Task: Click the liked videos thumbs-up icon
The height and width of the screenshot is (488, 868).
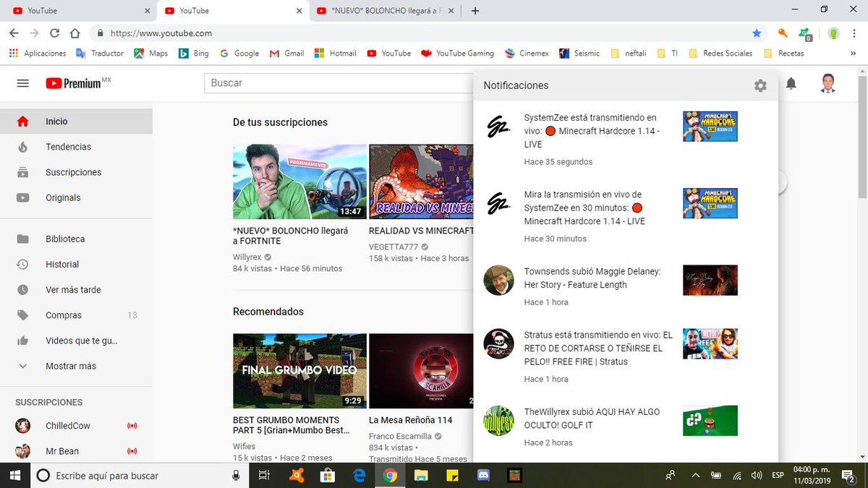Action: [22, 341]
